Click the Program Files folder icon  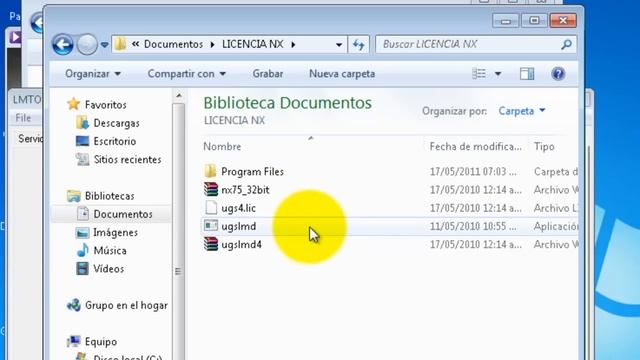211,171
